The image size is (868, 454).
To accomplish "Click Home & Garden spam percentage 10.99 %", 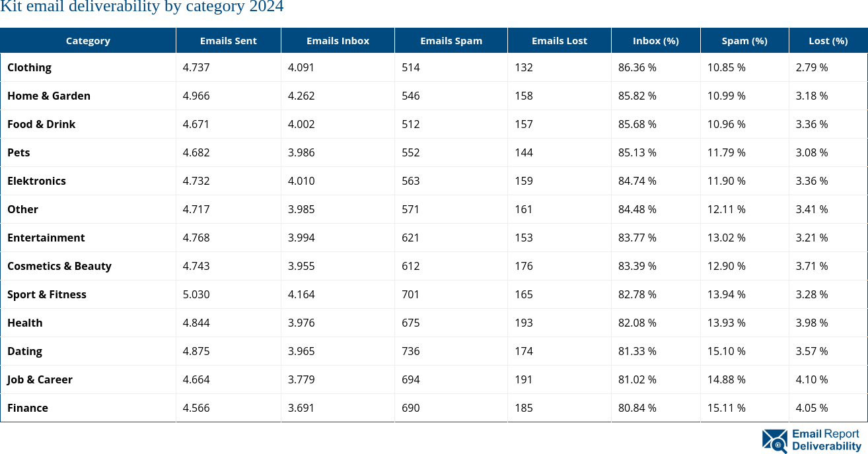I will [727, 96].
